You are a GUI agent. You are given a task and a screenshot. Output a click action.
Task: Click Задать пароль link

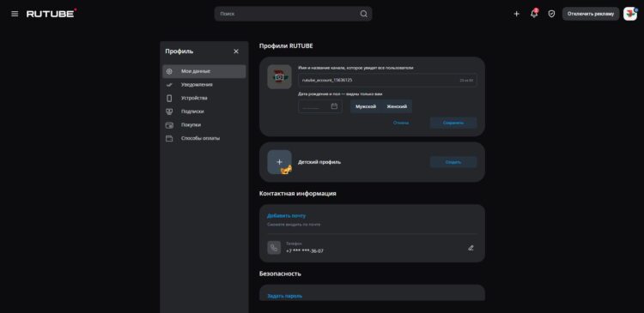click(x=284, y=296)
